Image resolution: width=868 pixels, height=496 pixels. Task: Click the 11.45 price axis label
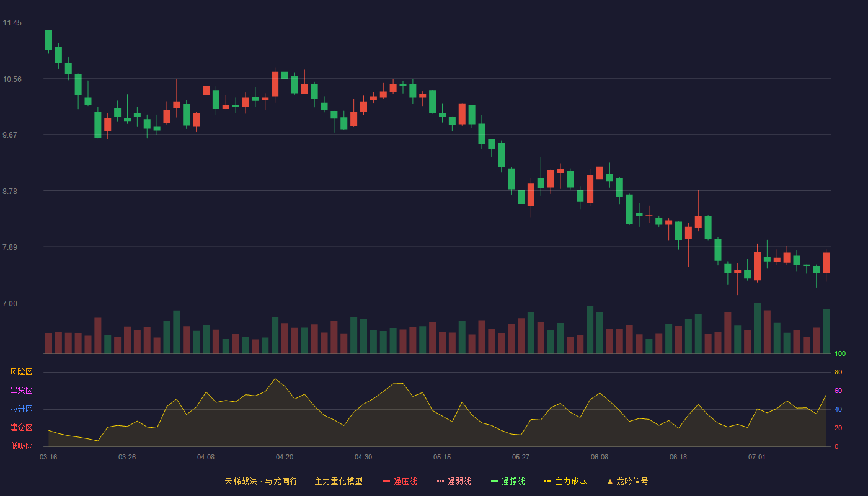[12, 23]
